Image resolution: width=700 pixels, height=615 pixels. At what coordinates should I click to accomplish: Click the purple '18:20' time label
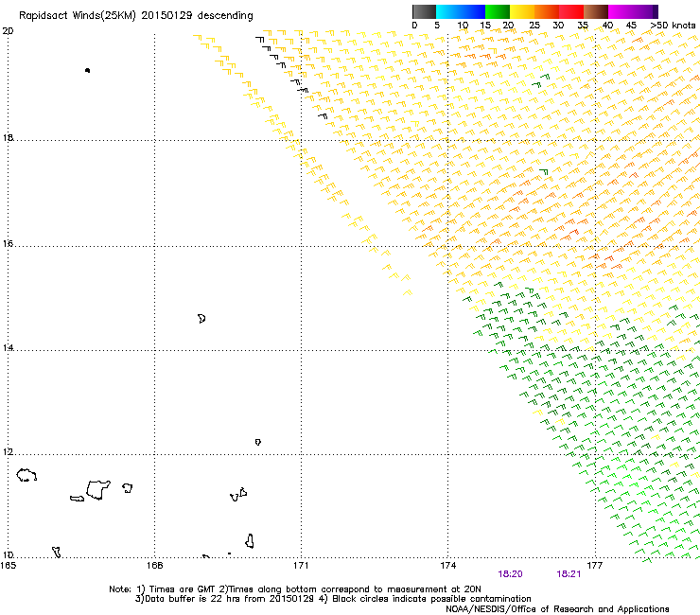tap(510, 574)
